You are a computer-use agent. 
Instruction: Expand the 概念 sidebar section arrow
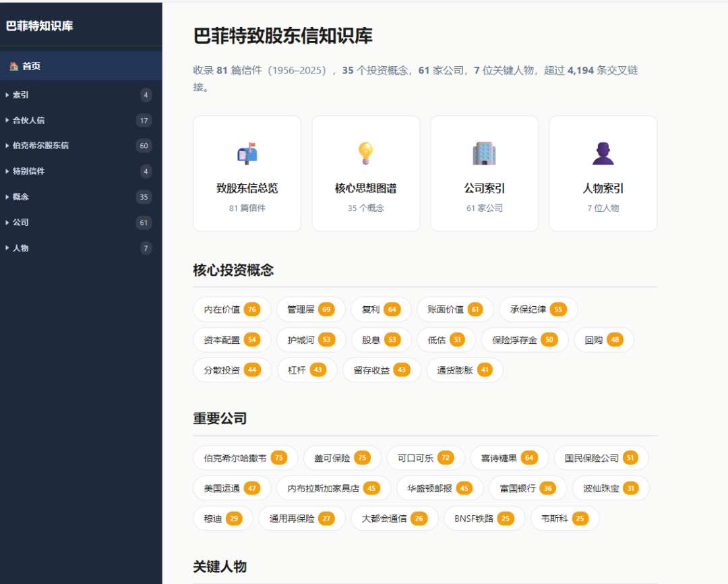pos(7,197)
